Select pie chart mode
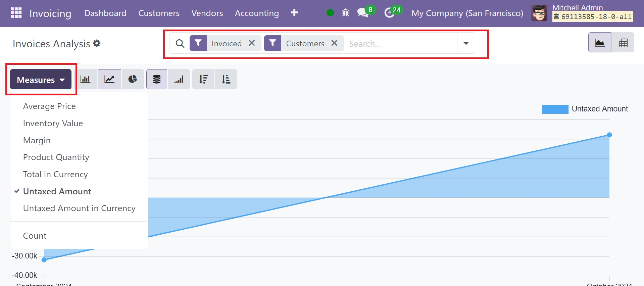The width and height of the screenshot is (644, 286). click(133, 79)
